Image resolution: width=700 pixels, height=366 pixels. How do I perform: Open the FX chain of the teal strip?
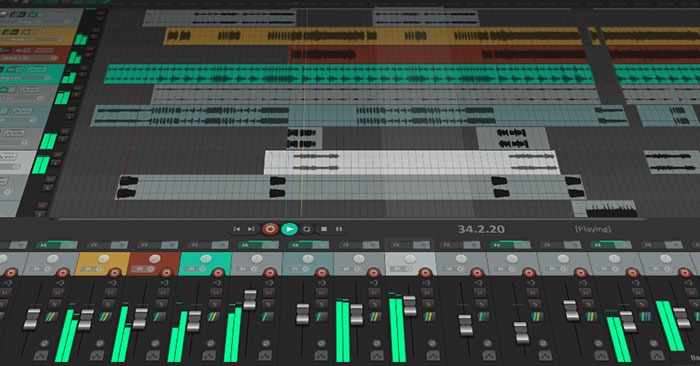pos(199,245)
